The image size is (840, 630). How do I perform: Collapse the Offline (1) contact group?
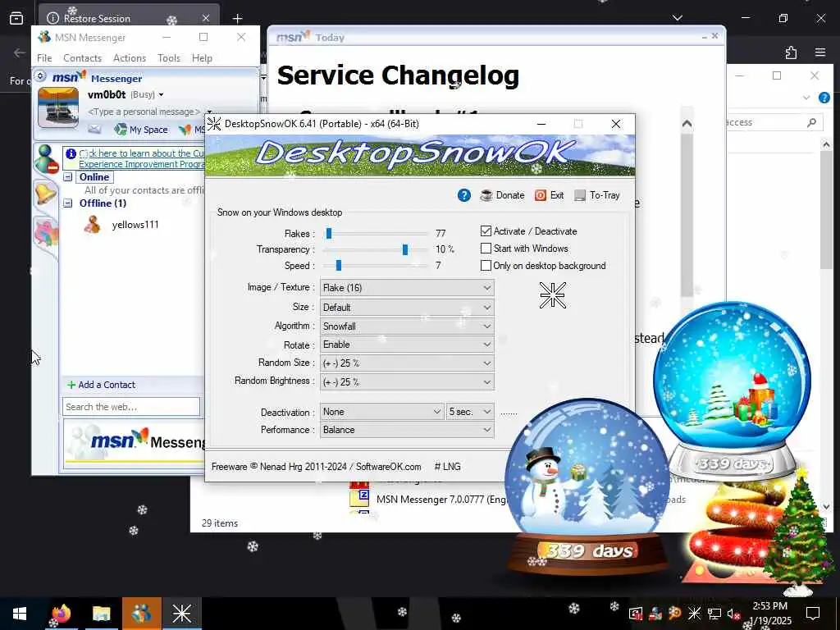(x=68, y=203)
